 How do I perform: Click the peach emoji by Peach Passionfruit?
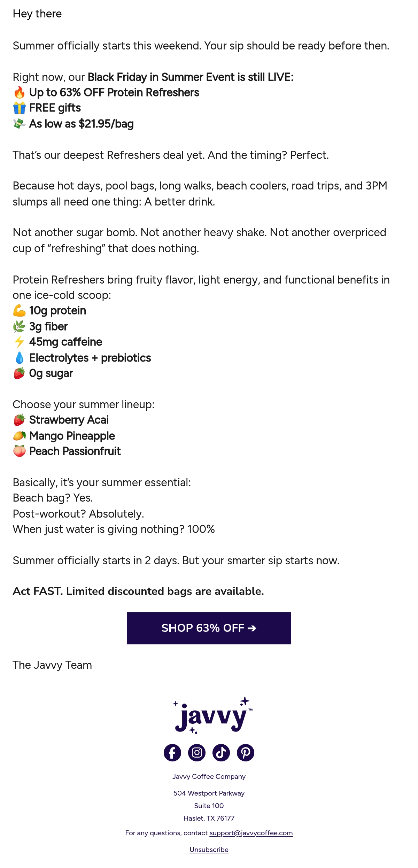[x=20, y=451]
